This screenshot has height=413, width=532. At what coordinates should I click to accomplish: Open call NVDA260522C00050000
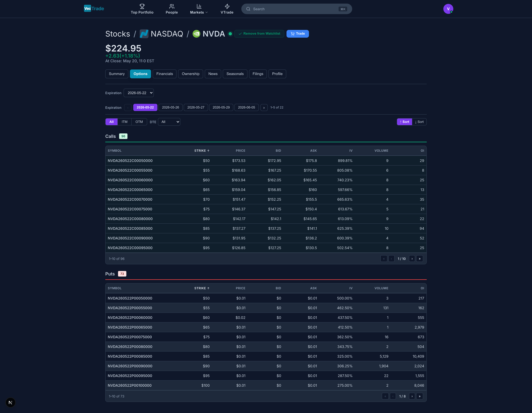click(130, 161)
